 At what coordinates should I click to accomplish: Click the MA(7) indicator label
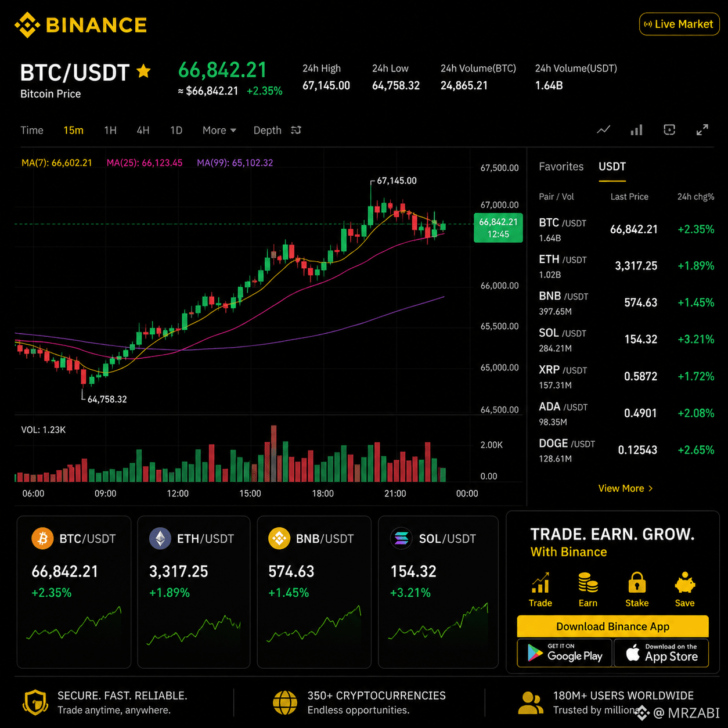(x=57, y=163)
